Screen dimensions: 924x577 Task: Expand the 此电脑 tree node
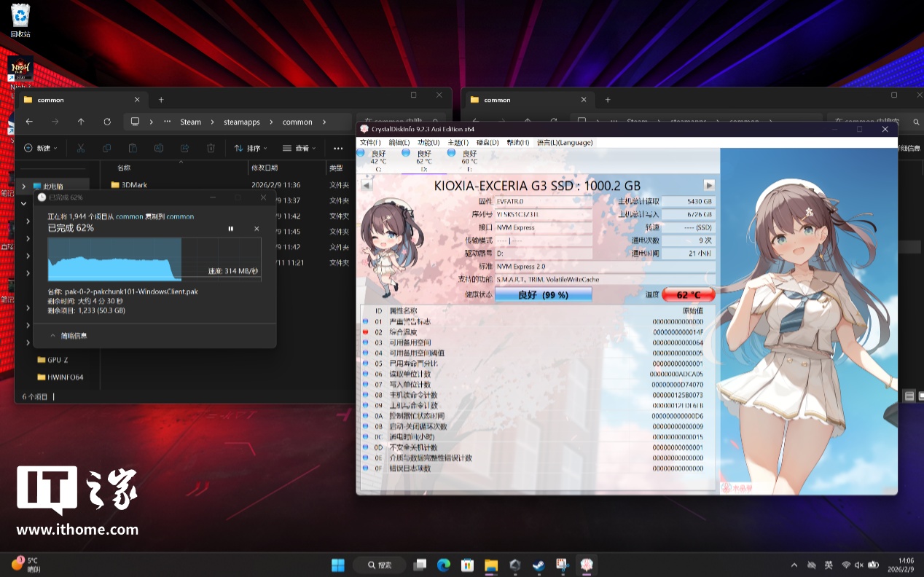pos(24,187)
